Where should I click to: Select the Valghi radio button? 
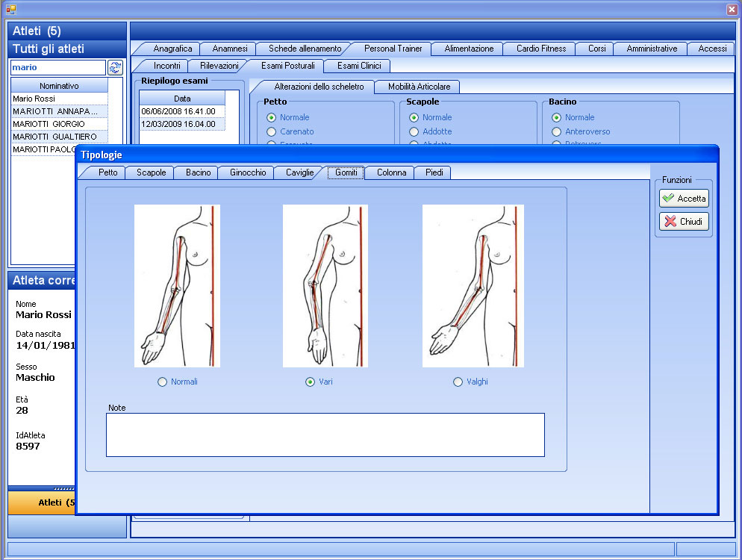(x=458, y=382)
